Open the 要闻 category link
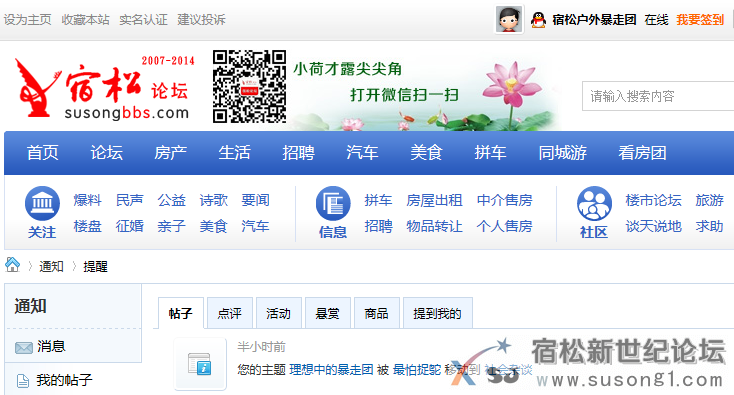 [256, 200]
